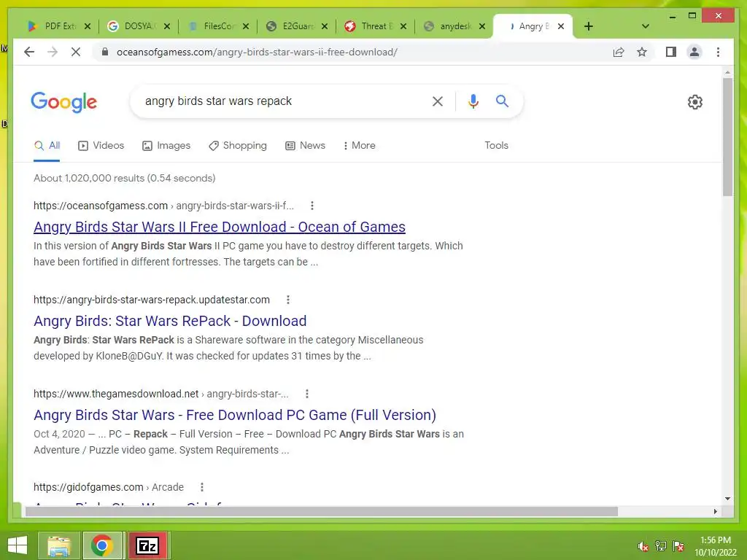Submit search with the magnifier icon
This screenshot has height=560, width=747.
(x=502, y=101)
